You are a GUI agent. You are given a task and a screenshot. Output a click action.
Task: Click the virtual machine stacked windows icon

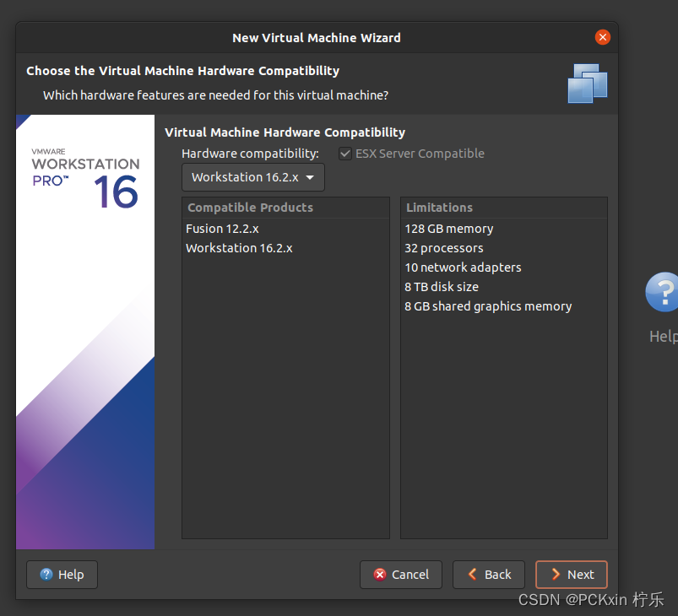pyautogui.click(x=587, y=84)
